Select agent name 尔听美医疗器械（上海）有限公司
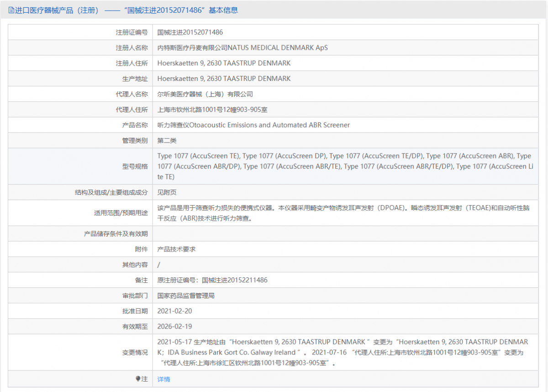 [205, 94]
